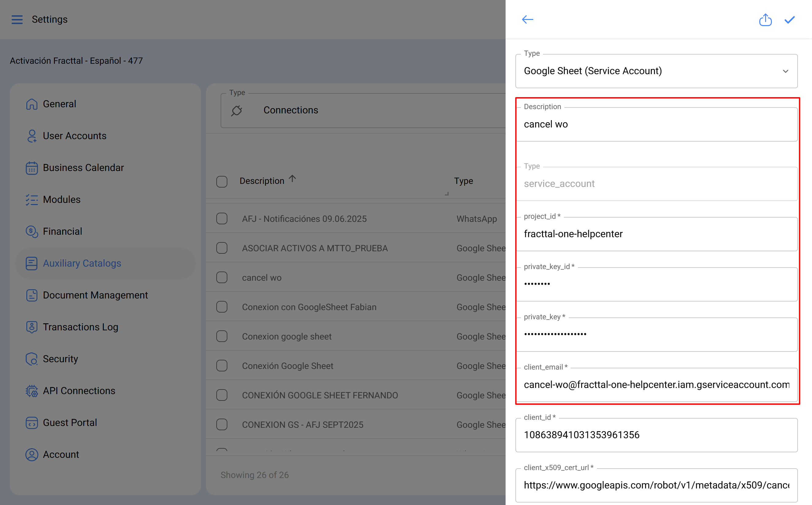Image resolution: width=812 pixels, height=505 pixels.
Task: Click the Business Calendar icon
Action: (32, 168)
